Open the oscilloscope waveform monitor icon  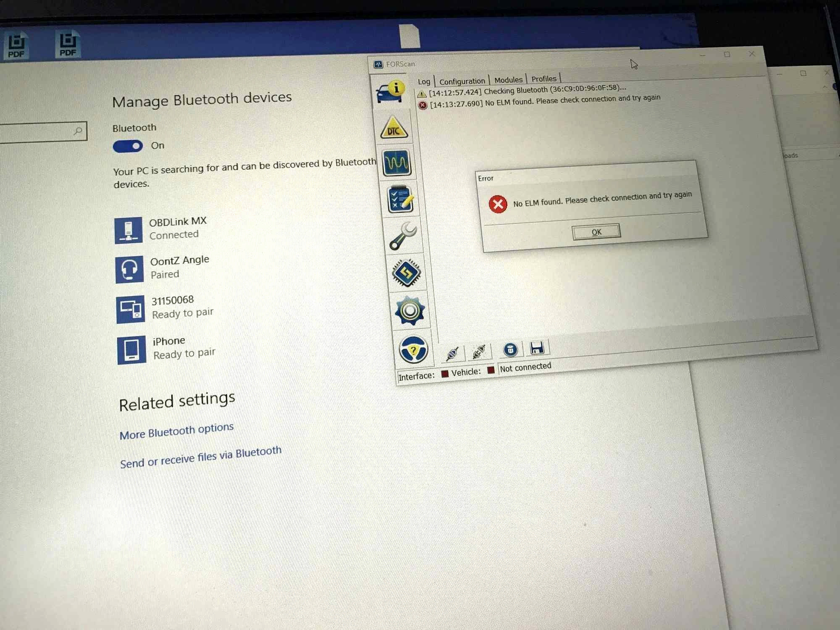(397, 164)
